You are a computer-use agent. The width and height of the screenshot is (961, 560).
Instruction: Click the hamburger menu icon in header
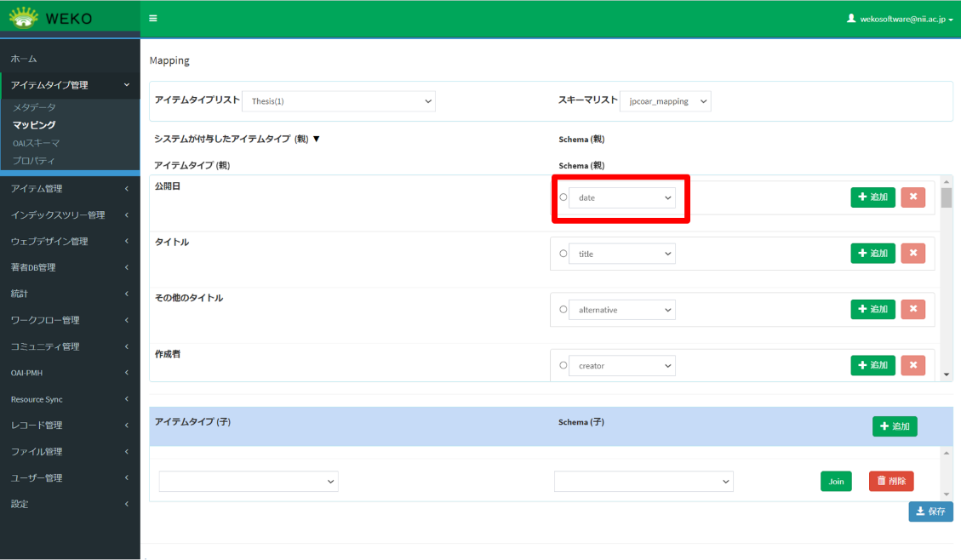(x=152, y=18)
